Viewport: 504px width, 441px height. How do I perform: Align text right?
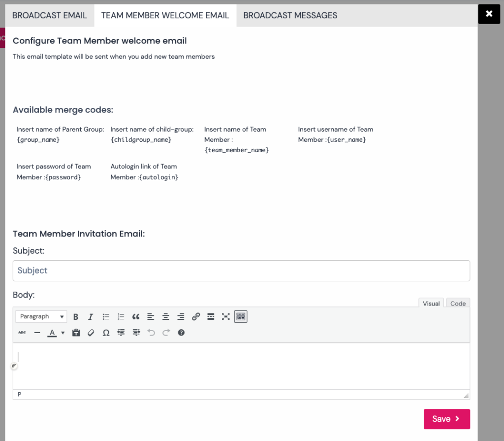(x=181, y=317)
